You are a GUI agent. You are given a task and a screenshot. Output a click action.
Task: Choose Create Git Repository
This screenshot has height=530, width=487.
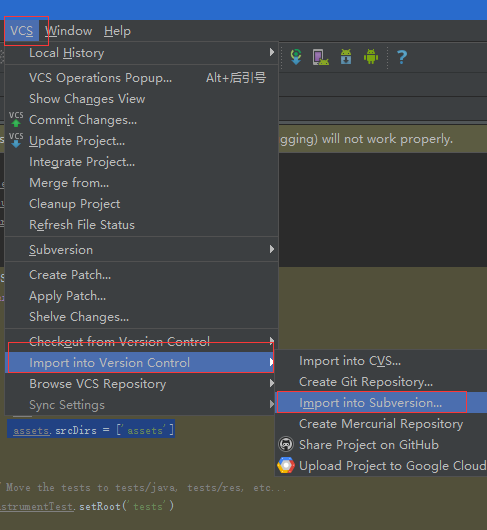click(381, 382)
